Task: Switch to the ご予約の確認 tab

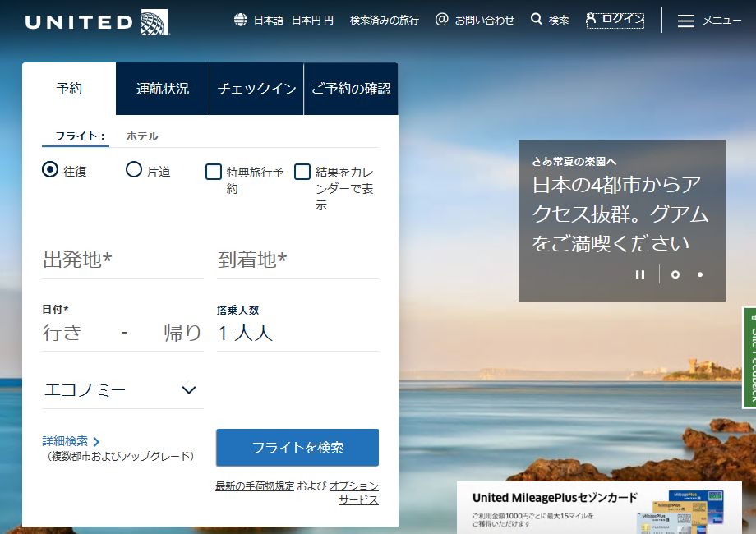Action: 351,89
